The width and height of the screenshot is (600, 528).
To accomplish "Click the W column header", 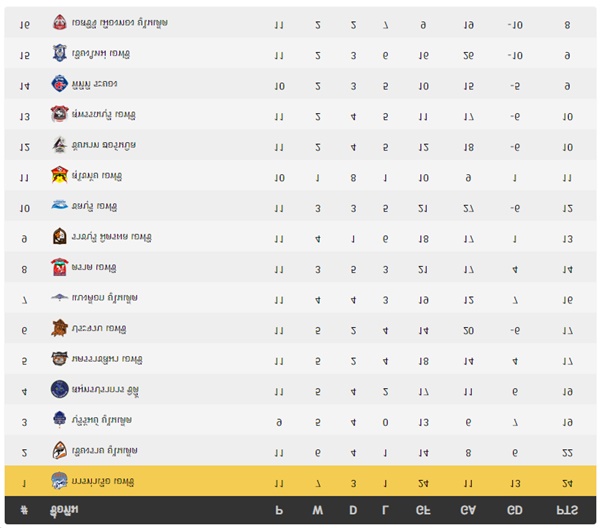I will click(318, 510).
